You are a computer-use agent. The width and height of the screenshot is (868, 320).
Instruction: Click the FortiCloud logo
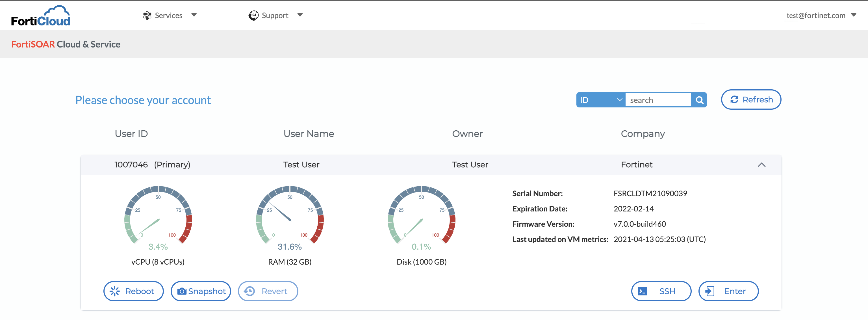(40, 15)
